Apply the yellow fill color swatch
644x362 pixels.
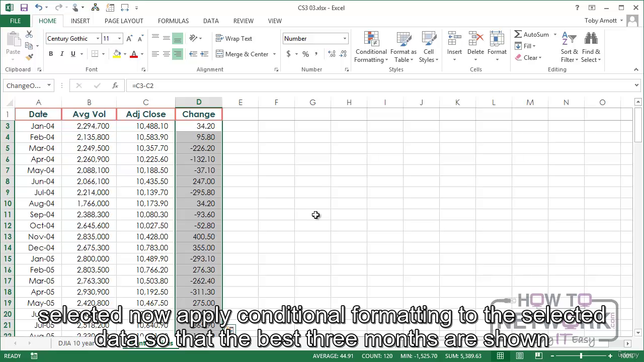(x=117, y=54)
